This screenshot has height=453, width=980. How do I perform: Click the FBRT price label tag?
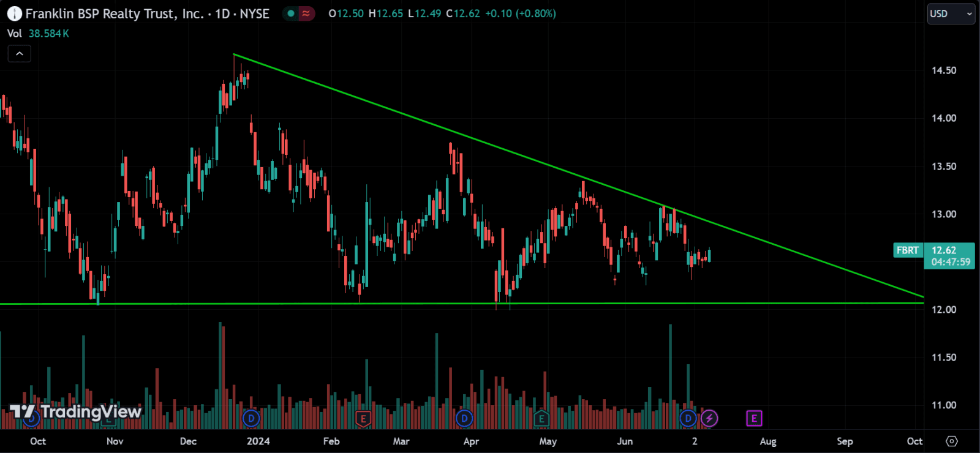908,250
